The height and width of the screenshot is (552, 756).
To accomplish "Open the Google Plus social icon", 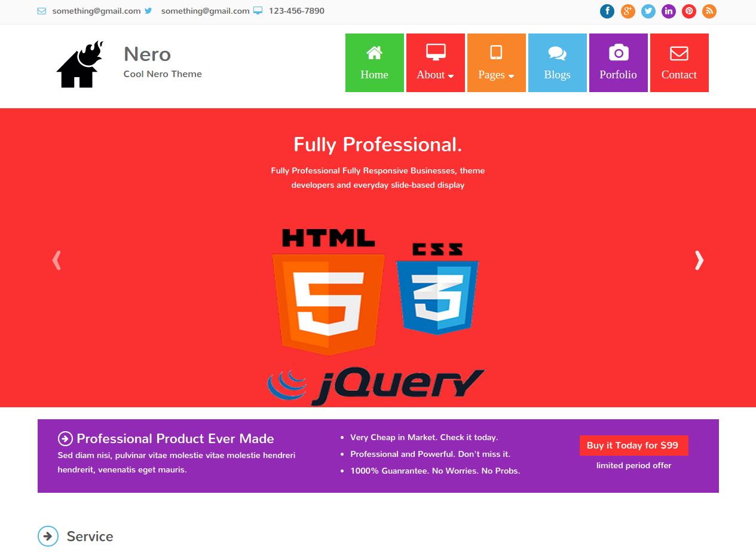I will pyautogui.click(x=628, y=11).
